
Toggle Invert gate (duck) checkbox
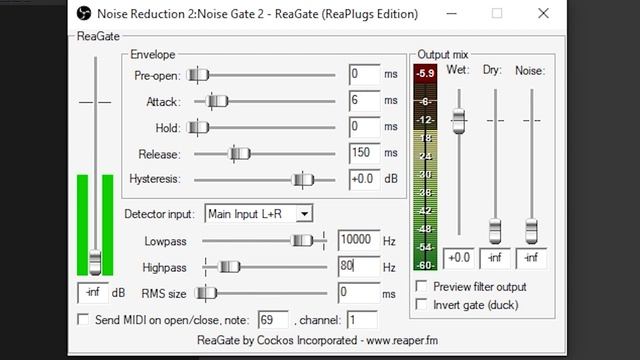421,304
